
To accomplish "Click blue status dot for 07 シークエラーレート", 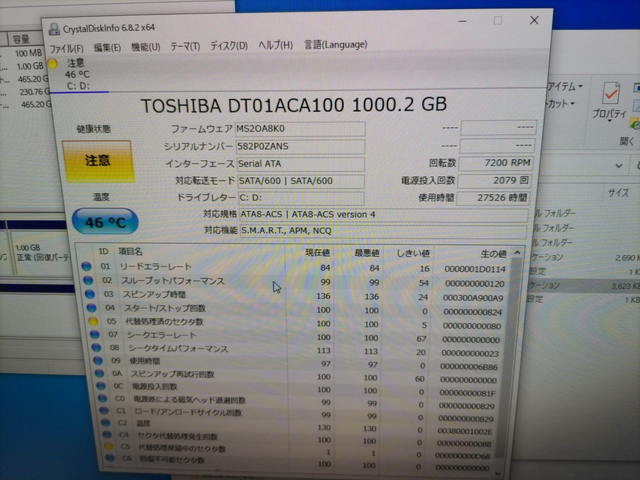I will point(94,335).
